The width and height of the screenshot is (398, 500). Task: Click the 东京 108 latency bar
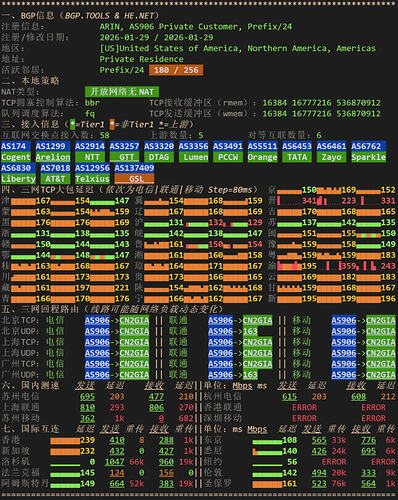coord(267,442)
